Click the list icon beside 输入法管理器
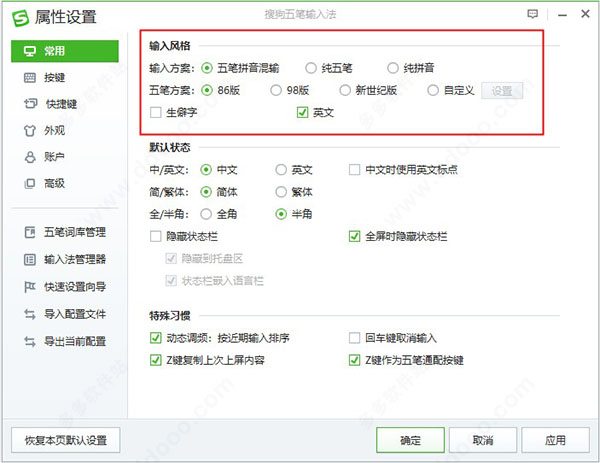 [x=30, y=259]
